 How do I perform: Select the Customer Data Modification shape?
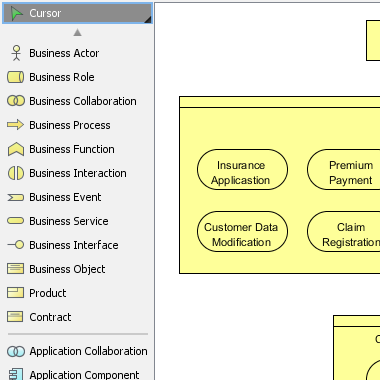click(242, 231)
